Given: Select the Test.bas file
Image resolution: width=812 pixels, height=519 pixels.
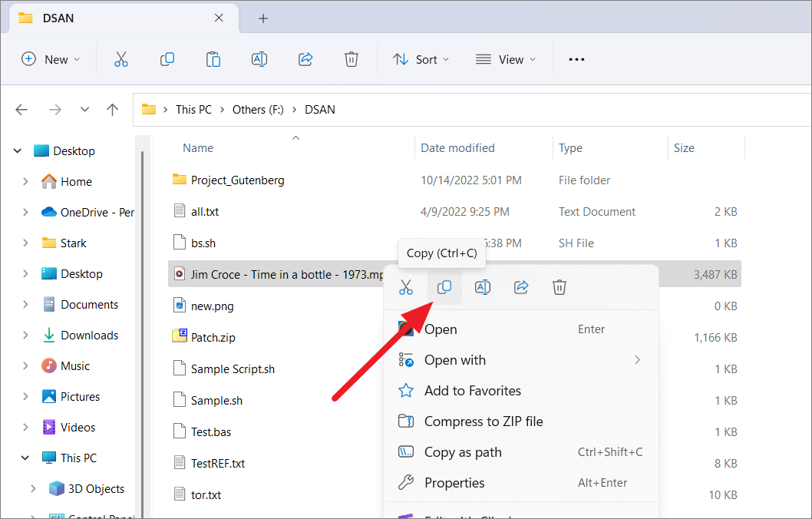Looking at the screenshot, I should tap(211, 432).
